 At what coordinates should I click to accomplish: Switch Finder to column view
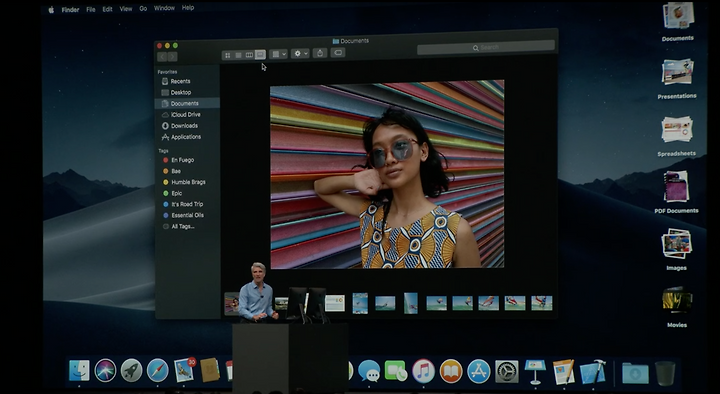[249, 55]
